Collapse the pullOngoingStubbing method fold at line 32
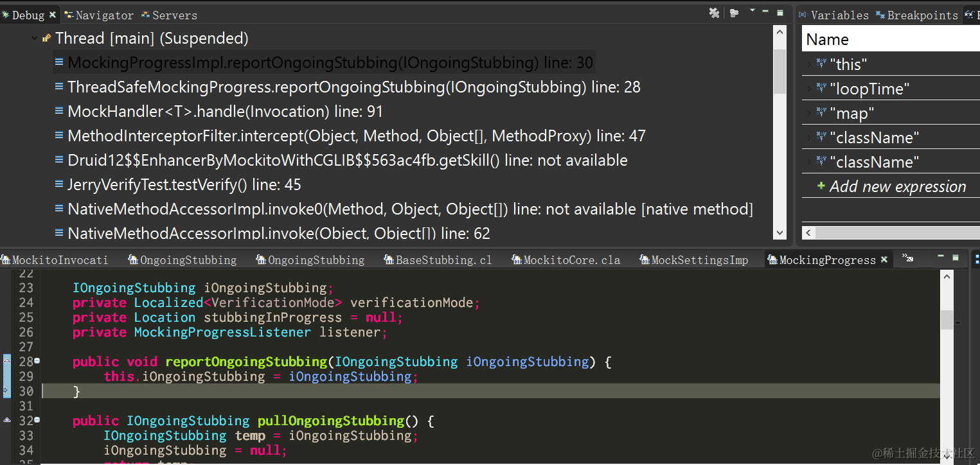This screenshot has height=465, width=980. [x=37, y=420]
